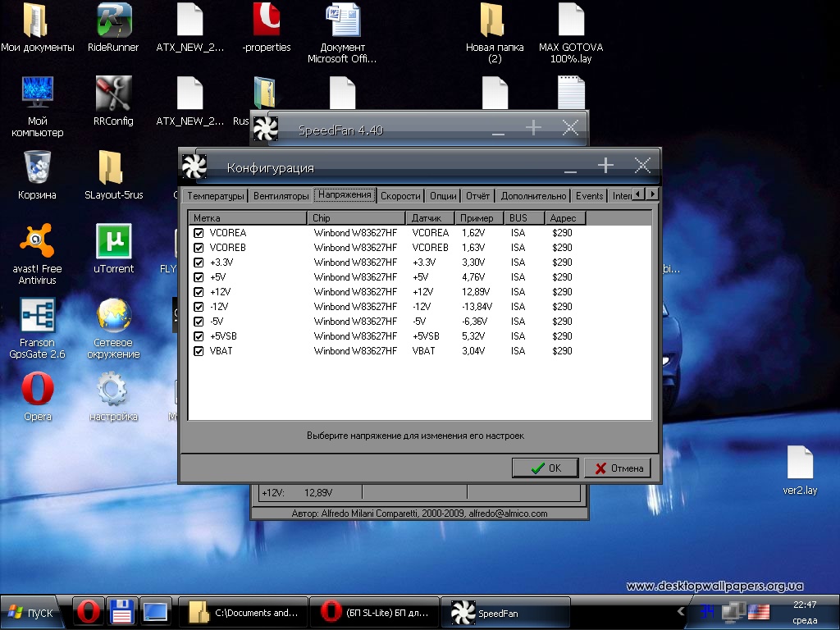Open Franson GpsGate 2.6 icon
The width and height of the screenshot is (840, 630).
click(x=38, y=316)
